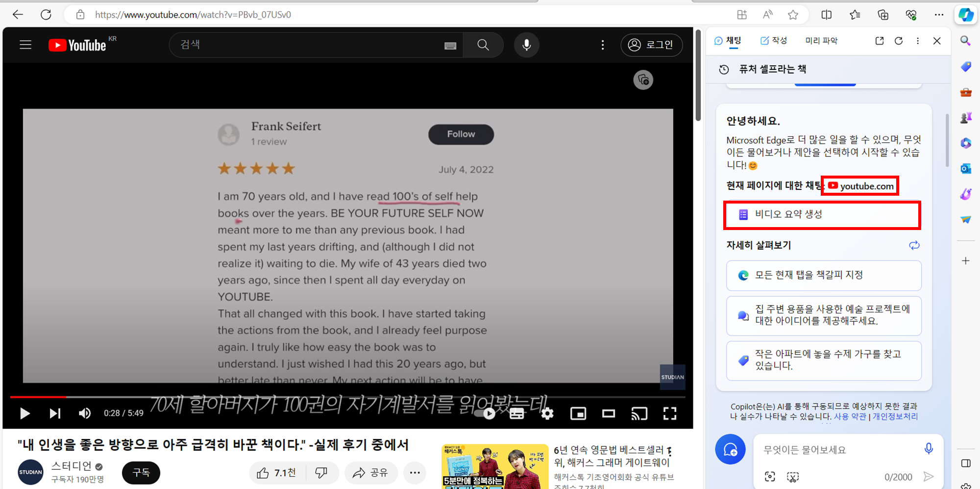Open YouTube settings three-dot menu
The height and width of the screenshot is (489, 980).
(x=603, y=45)
